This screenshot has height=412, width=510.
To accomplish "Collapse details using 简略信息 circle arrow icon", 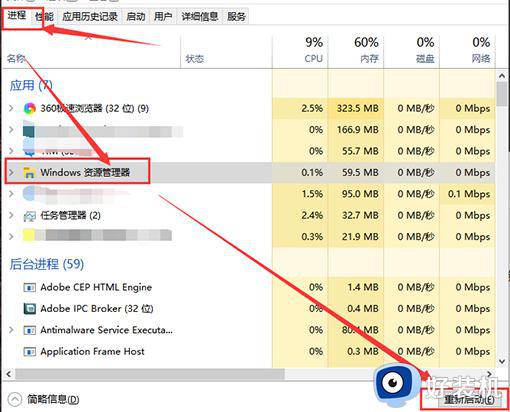I will tap(14, 399).
